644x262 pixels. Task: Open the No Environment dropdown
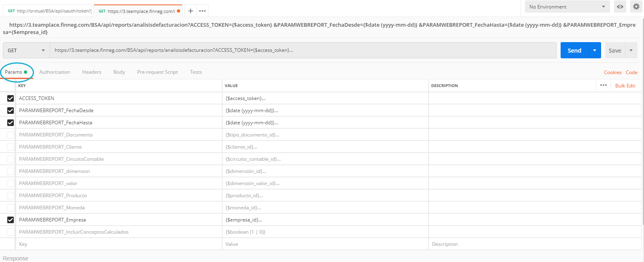pos(567,6)
